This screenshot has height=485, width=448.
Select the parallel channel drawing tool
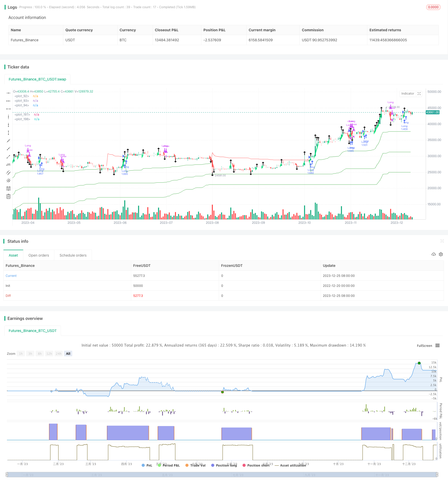coord(8,173)
